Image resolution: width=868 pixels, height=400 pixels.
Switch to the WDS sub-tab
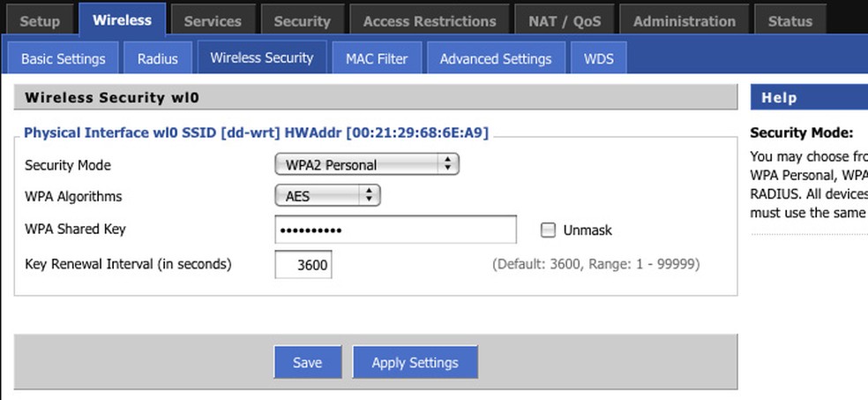click(599, 59)
